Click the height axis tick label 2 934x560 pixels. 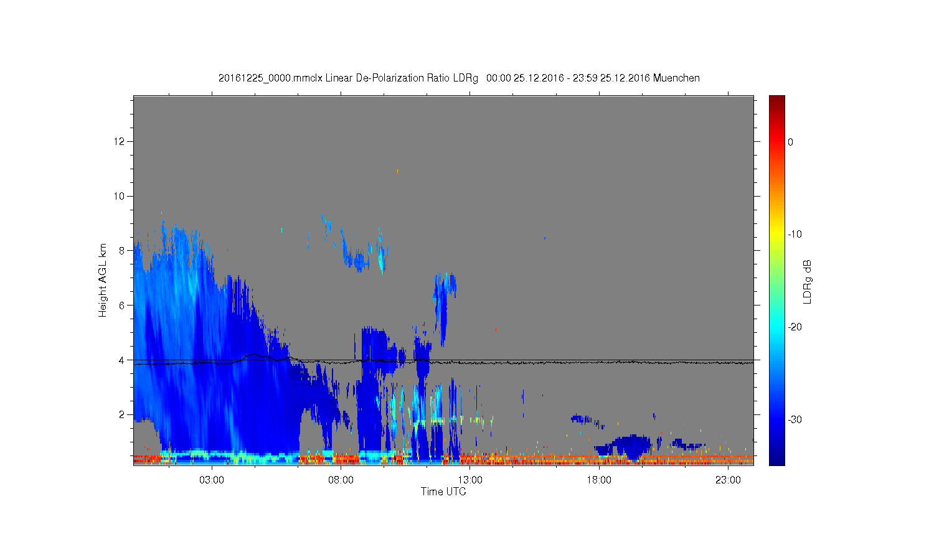(x=123, y=414)
